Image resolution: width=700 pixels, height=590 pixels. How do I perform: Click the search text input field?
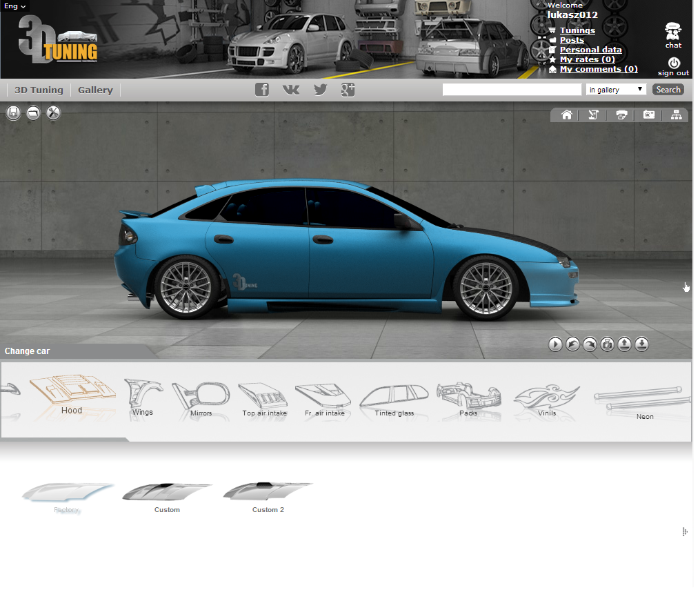click(512, 90)
